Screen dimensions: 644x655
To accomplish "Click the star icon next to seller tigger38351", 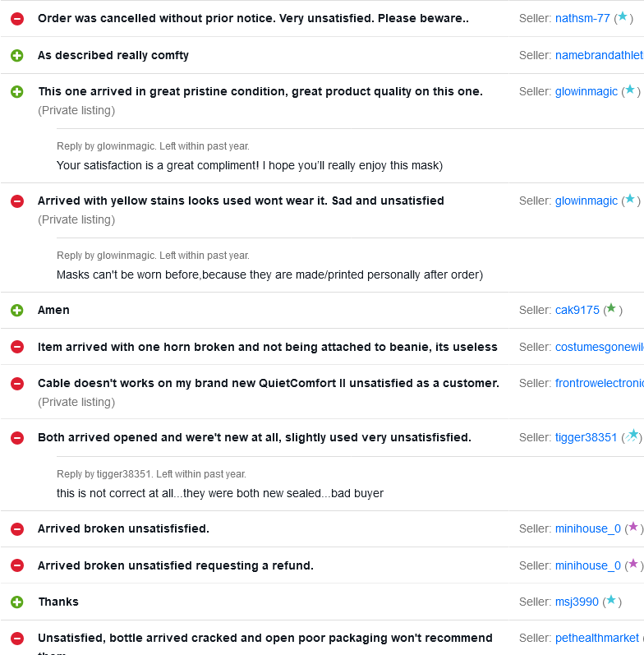I will 632,436.
